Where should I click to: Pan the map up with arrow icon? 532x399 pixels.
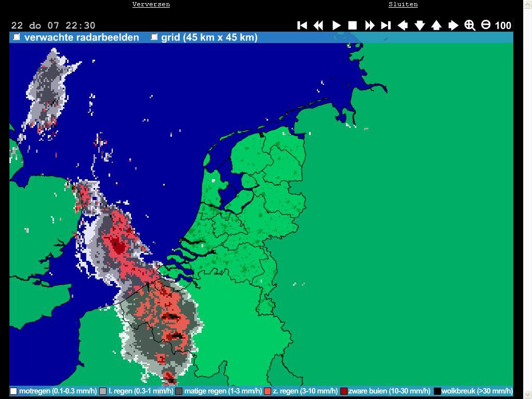[x=436, y=25]
